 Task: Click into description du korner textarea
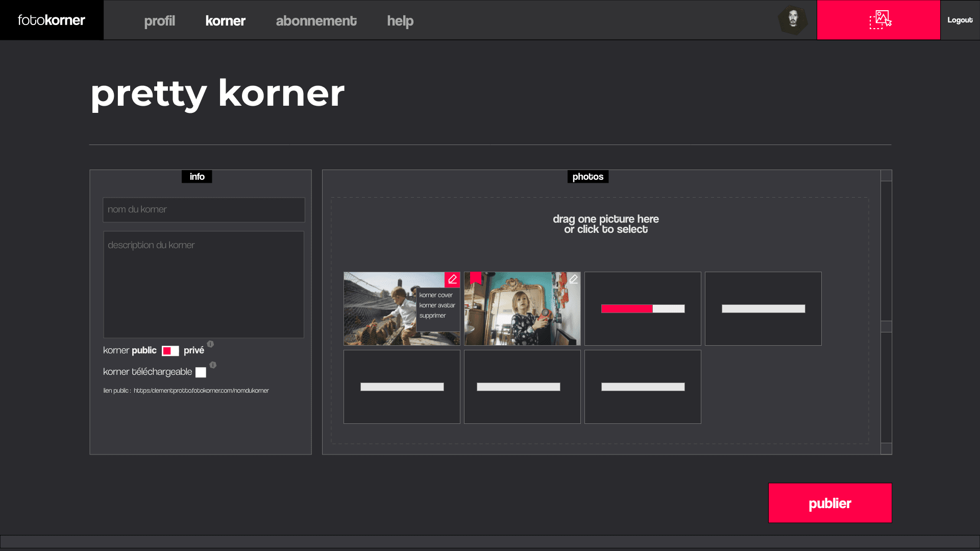pos(204,284)
